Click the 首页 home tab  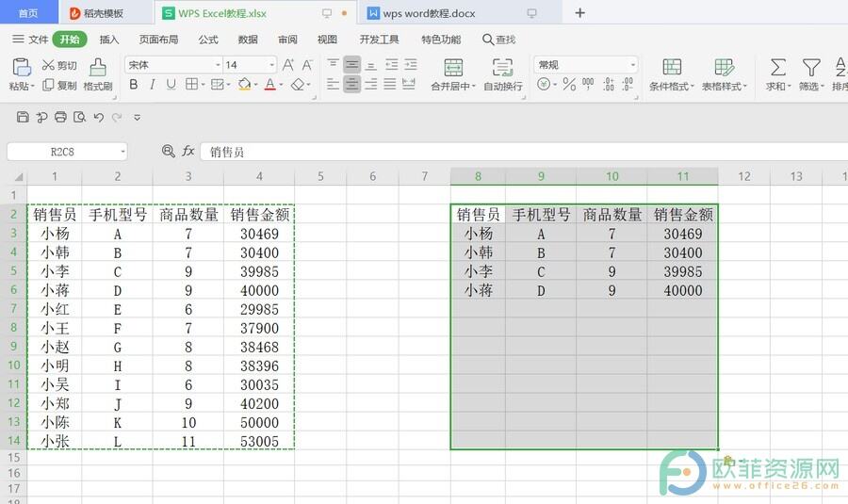tap(28, 13)
